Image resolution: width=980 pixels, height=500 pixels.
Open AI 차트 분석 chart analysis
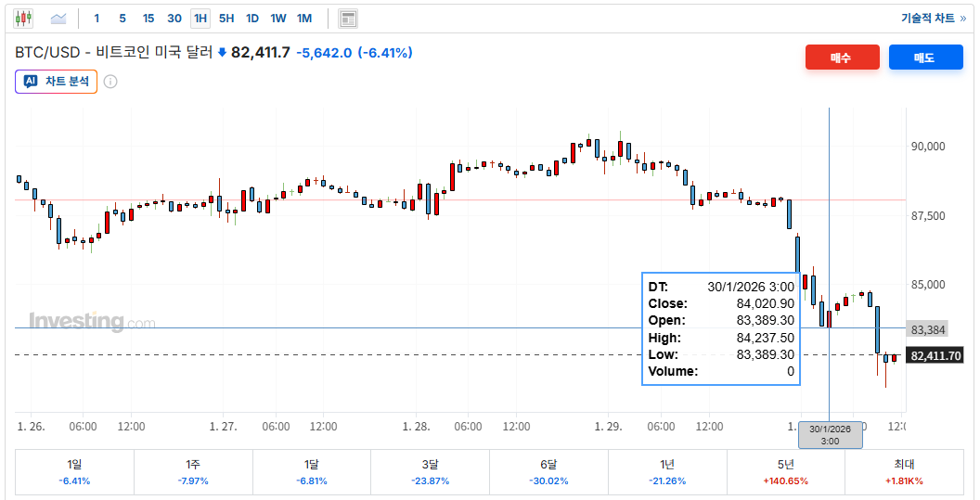pos(57,82)
